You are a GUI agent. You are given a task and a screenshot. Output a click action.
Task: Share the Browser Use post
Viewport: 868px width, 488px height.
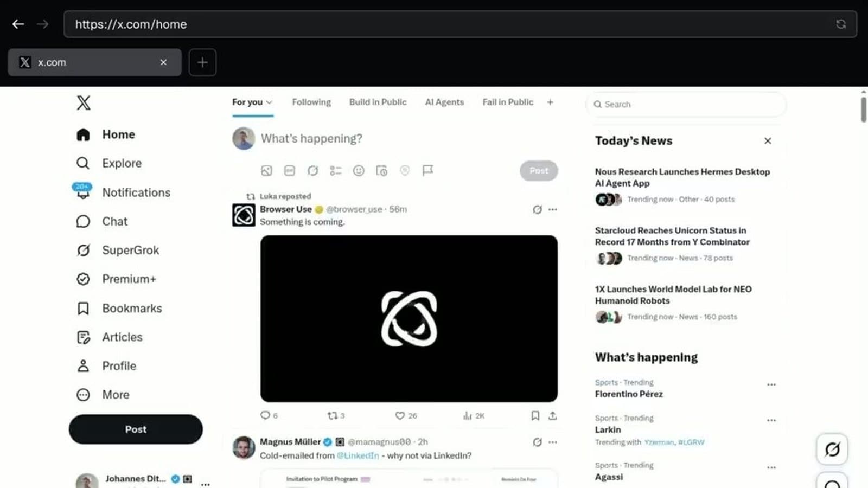pyautogui.click(x=552, y=415)
